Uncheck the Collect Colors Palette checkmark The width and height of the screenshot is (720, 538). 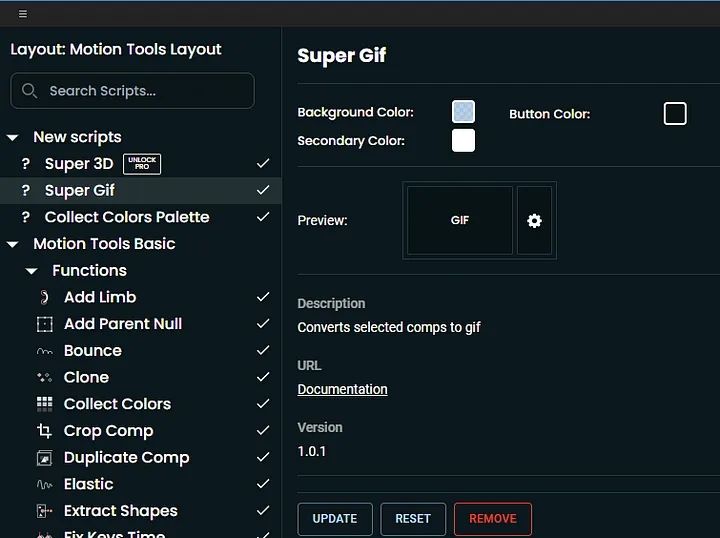click(263, 217)
